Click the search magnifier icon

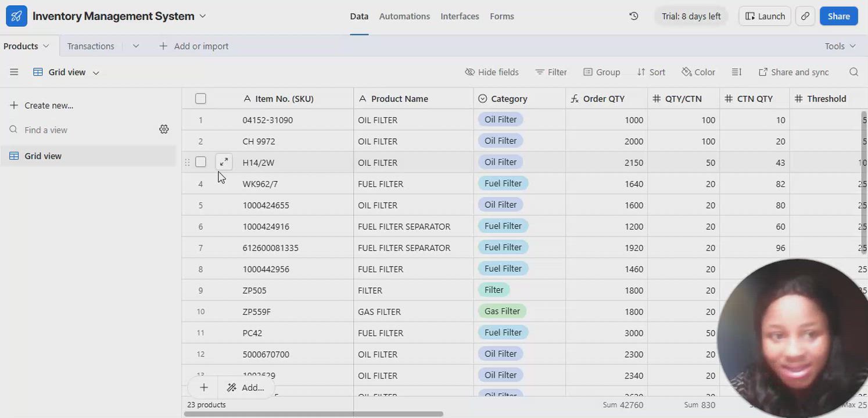pyautogui.click(x=853, y=72)
